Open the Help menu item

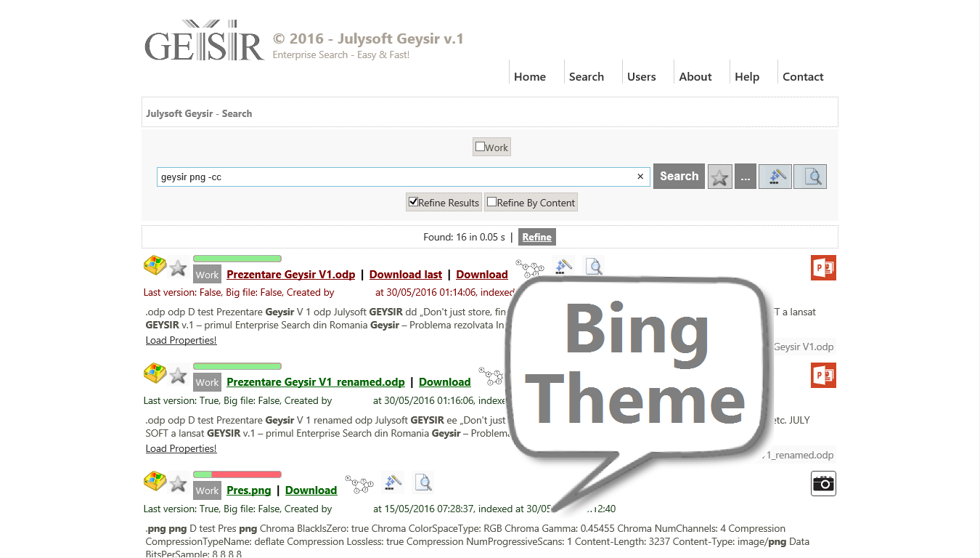tap(747, 76)
